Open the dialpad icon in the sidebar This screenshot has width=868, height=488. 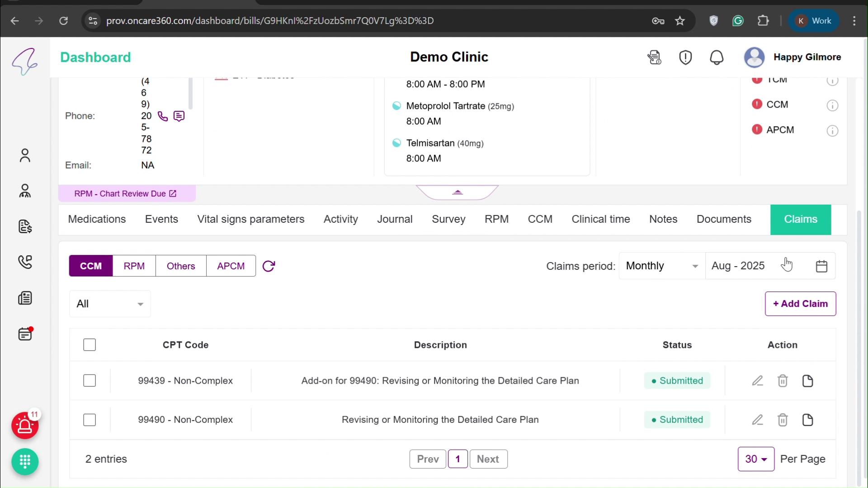coord(25,462)
